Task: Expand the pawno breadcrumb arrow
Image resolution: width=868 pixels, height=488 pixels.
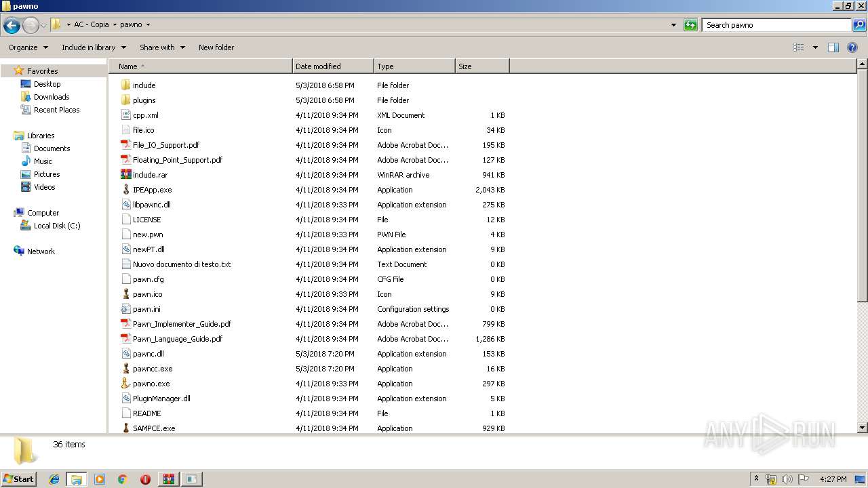Action: 148,25
